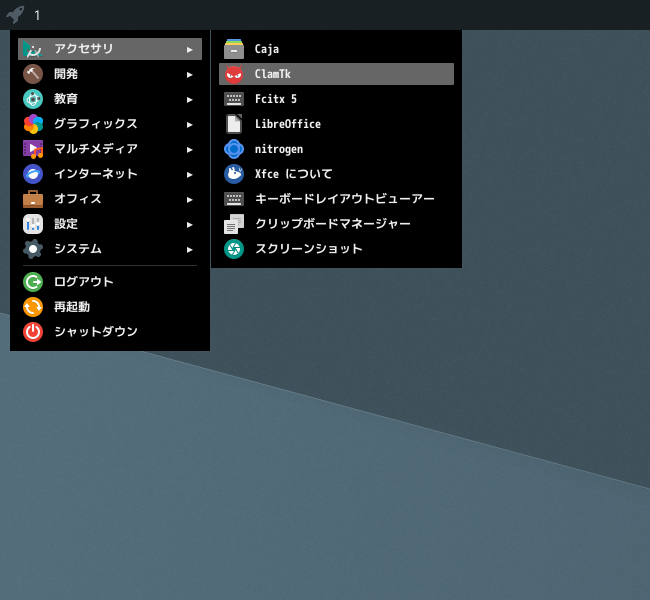The width and height of the screenshot is (650, 600).
Task: Click the ログアウト green icon
Action: (x=33, y=282)
